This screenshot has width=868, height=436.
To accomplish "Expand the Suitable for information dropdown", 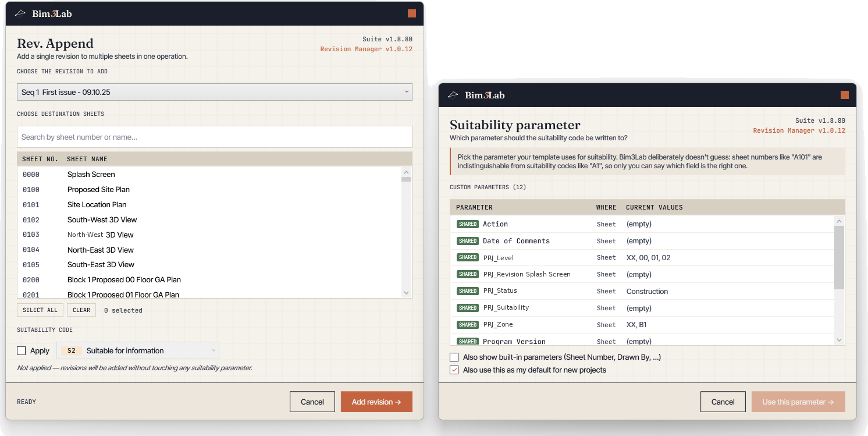I will (x=138, y=350).
